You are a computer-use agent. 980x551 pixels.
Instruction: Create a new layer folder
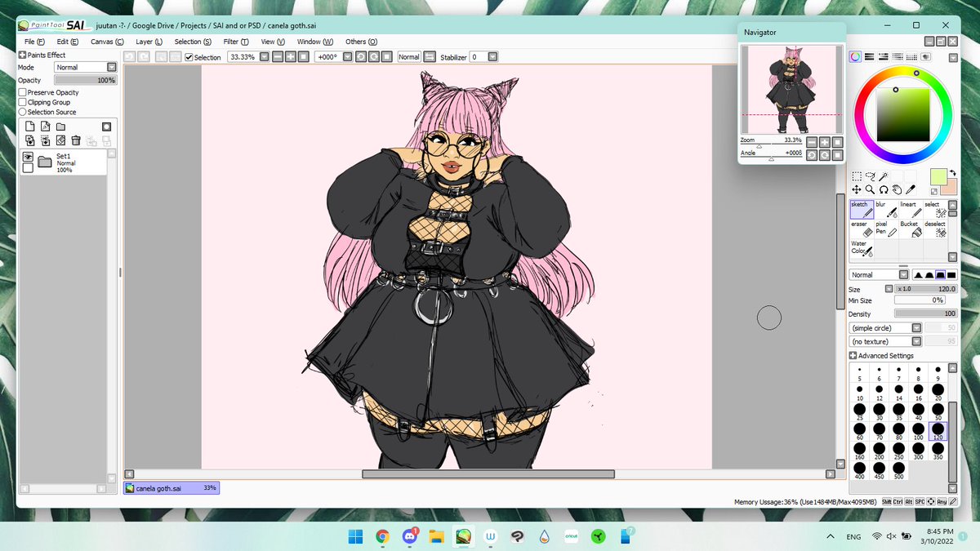(x=60, y=127)
